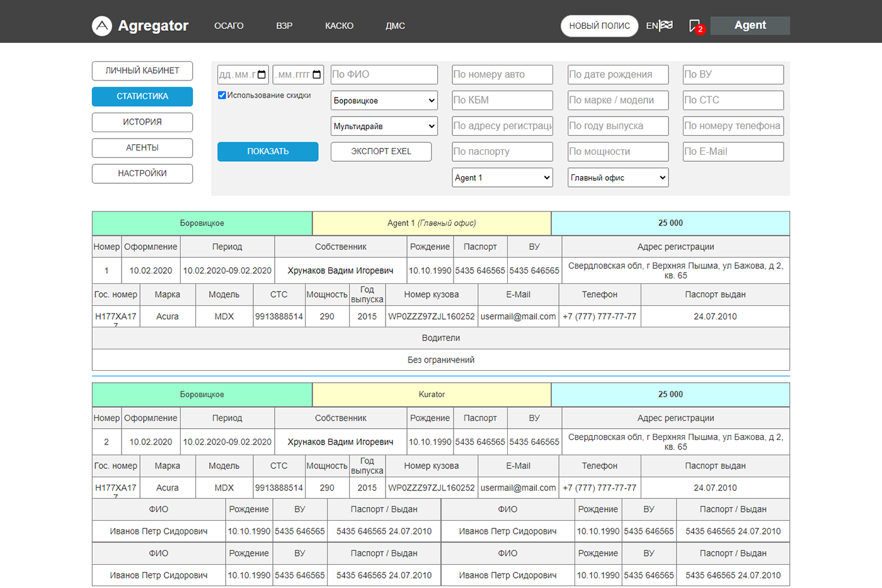Select ДМС in the top navigation
The width and height of the screenshot is (882, 588).
point(395,26)
